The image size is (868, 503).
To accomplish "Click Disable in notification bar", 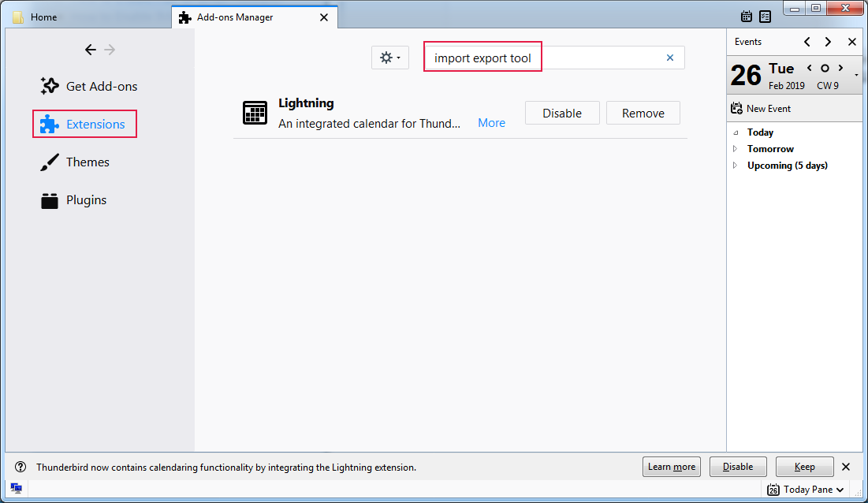I will coord(738,467).
